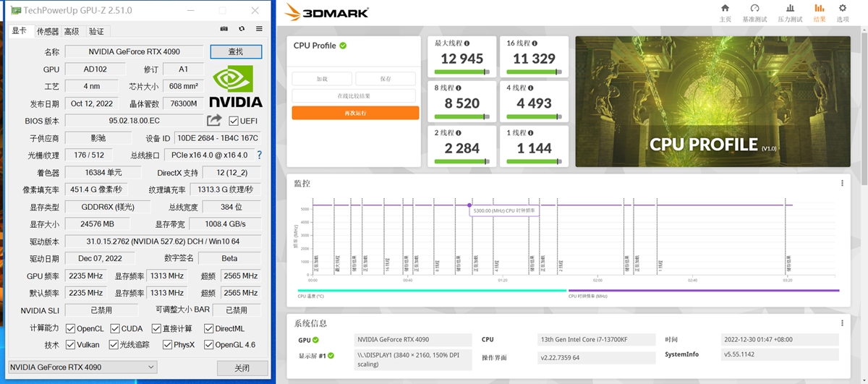
Task: Click green check next to GPU label
Action: tap(315, 340)
